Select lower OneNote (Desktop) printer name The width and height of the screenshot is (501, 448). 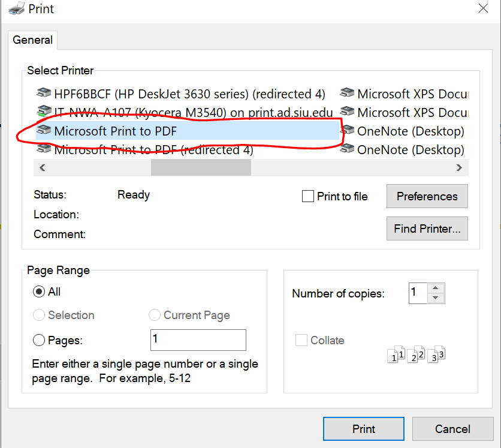pos(411,150)
